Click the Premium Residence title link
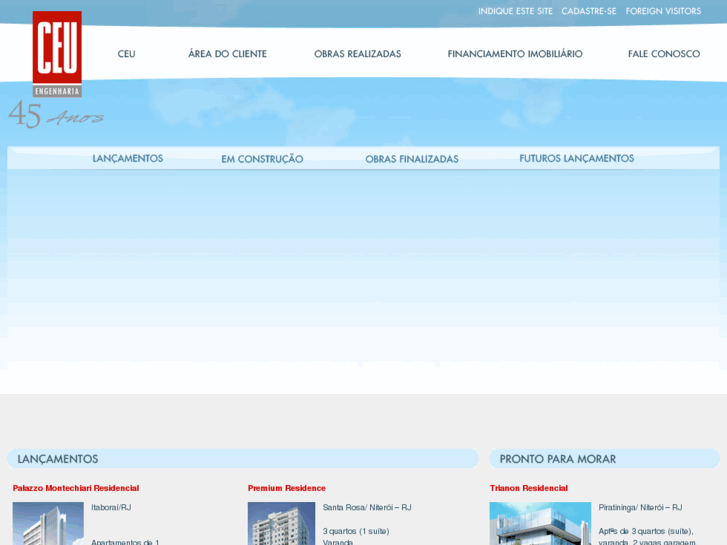727x545 pixels. click(287, 488)
